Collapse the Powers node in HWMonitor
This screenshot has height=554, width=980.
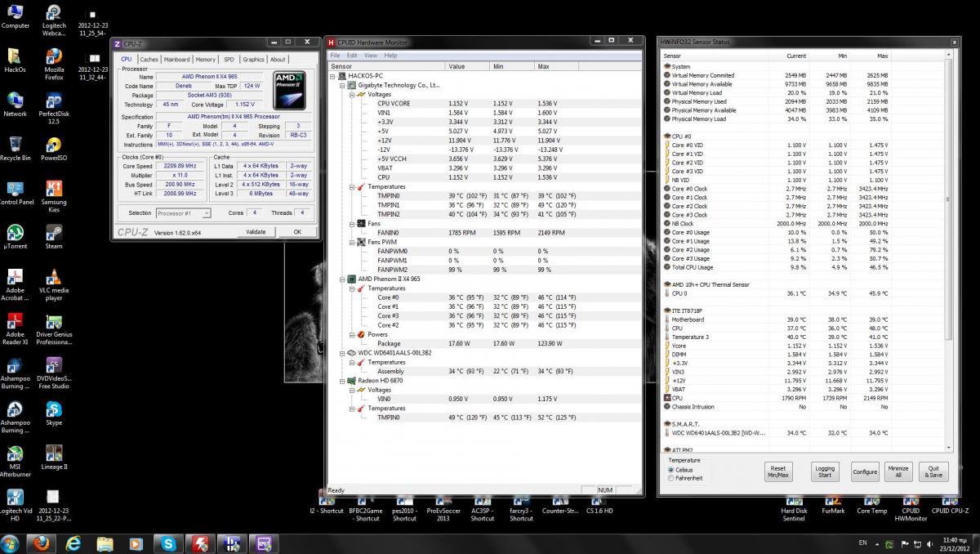coord(351,334)
